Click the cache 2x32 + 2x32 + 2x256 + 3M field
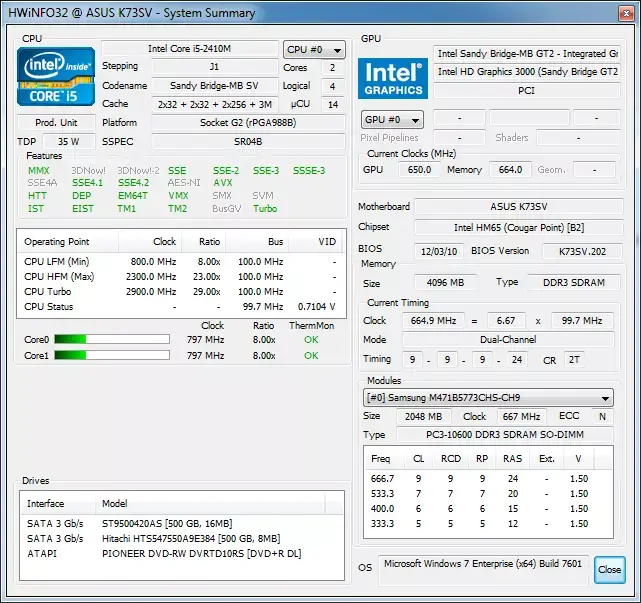Screen dimensions: 641x603 coord(215,105)
